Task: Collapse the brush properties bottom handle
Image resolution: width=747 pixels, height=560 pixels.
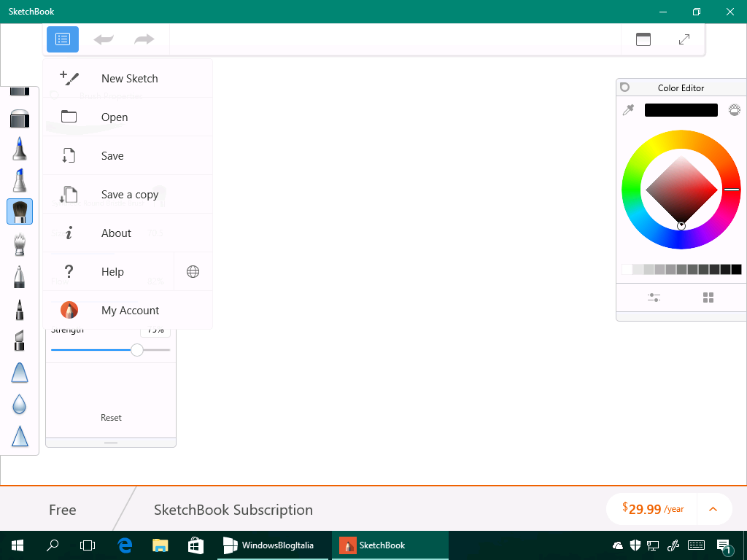Action: [x=111, y=443]
